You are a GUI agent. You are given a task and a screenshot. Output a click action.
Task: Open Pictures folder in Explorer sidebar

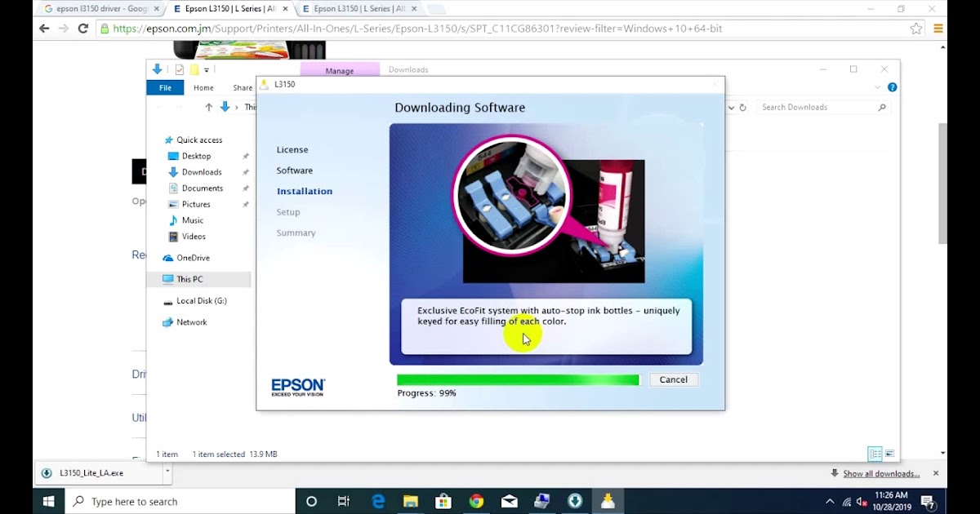[196, 205]
